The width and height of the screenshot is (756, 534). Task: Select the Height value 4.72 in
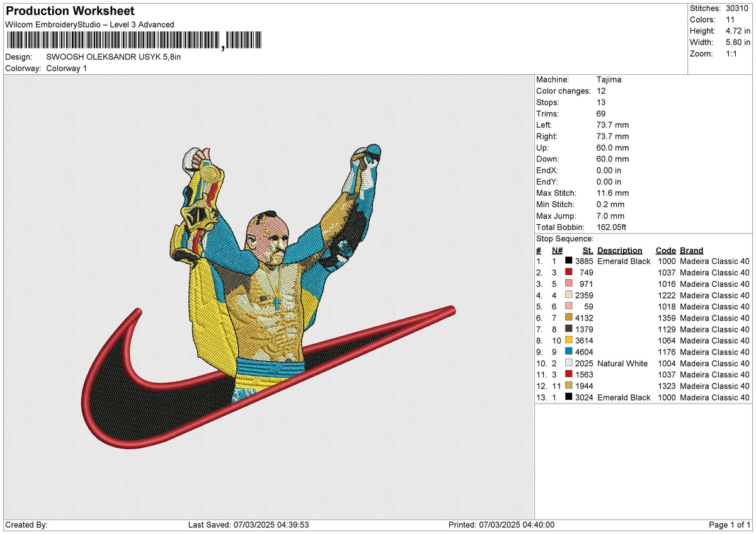click(737, 31)
